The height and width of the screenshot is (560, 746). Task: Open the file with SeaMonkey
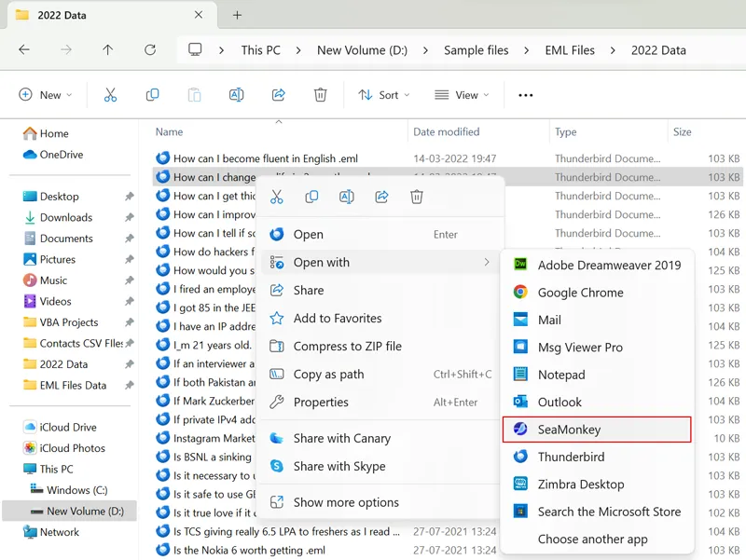click(597, 430)
